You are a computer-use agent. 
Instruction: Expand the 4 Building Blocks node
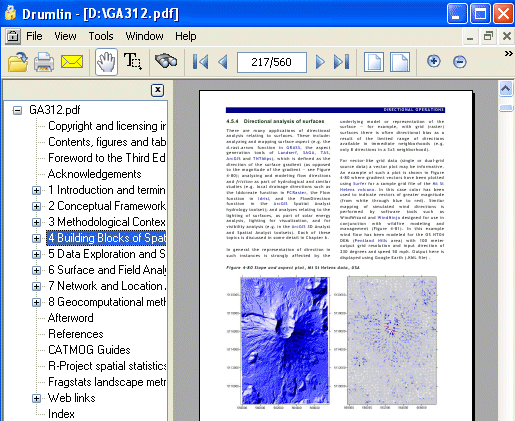coord(36,238)
